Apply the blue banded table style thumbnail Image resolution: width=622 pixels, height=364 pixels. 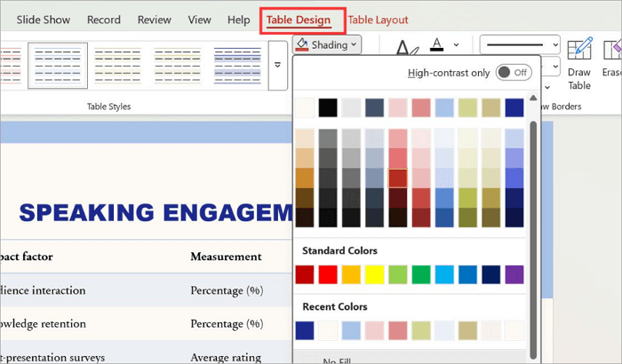(237, 66)
